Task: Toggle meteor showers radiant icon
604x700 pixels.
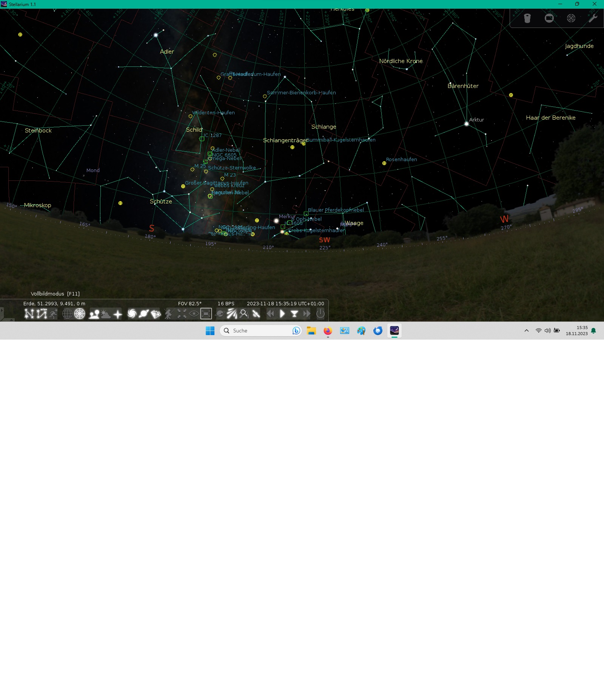Action: pyautogui.click(x=232, y=314)
